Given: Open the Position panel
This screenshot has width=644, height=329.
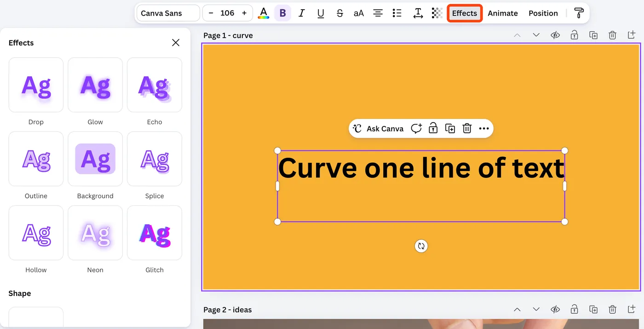Looking at the screenshot, I should coord(543,13).
